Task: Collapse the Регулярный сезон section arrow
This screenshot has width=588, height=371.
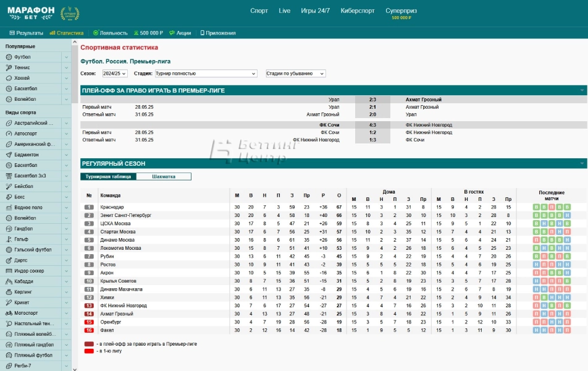Action: point(582,163)
